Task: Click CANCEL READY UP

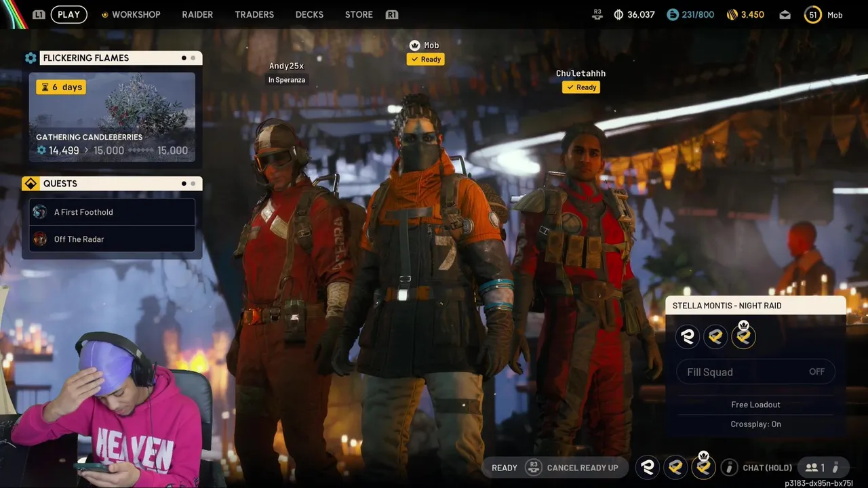Action: click(x=583, y=468)
